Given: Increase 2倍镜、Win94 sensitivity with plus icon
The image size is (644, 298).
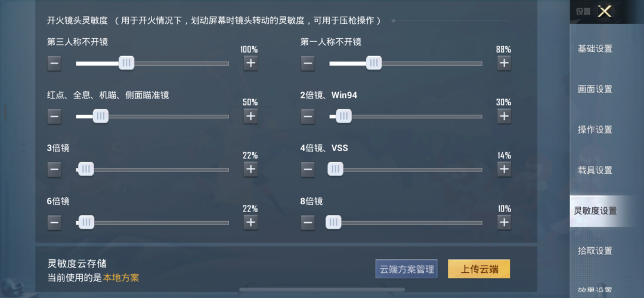Looking at the screenshot, I should pos(504,116).
